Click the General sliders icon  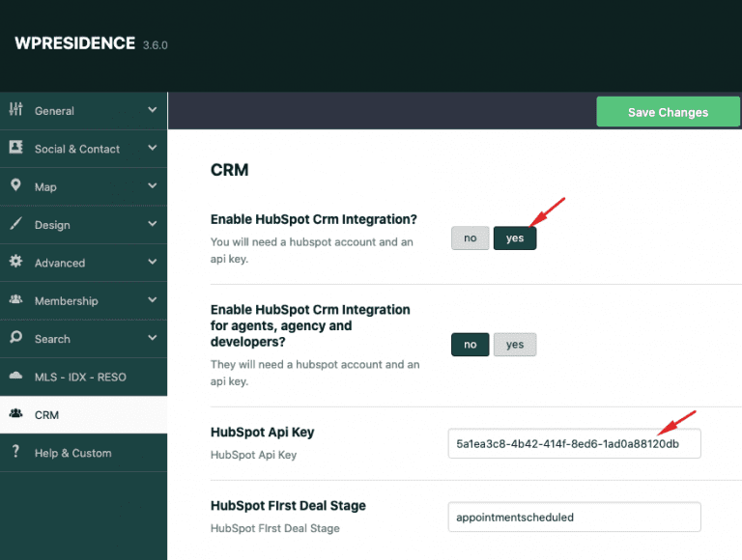tap(15, 109)
